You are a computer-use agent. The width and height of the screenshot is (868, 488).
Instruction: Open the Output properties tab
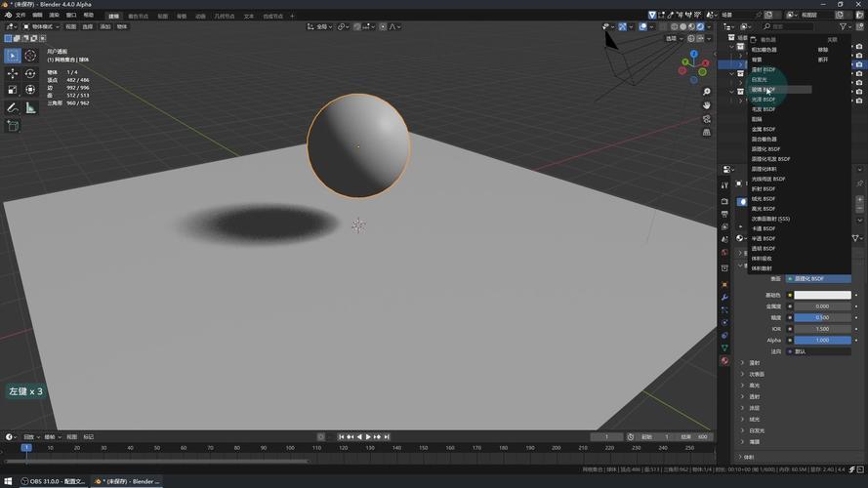coord(724,214)
